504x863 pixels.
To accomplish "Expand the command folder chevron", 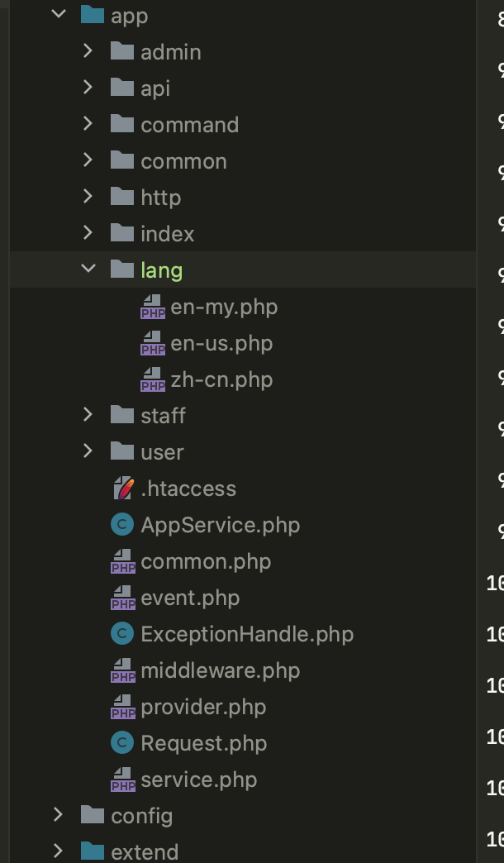I will (x=88, y=123).
